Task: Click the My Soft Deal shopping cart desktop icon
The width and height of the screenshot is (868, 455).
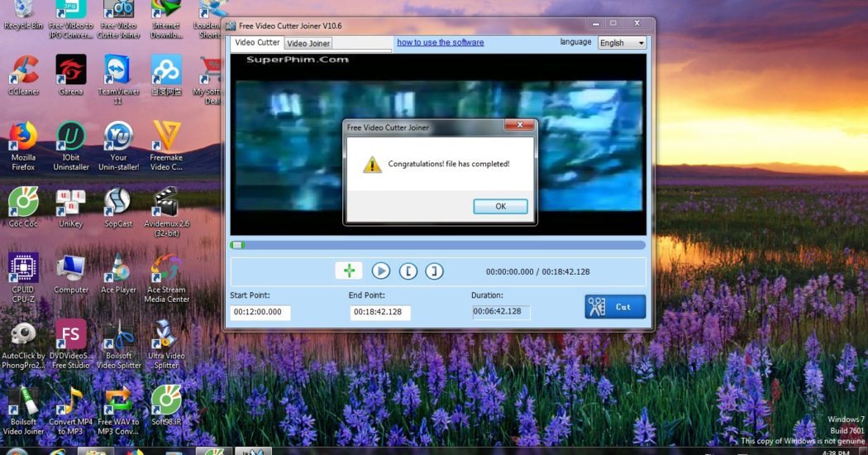Action: [207, 79]
